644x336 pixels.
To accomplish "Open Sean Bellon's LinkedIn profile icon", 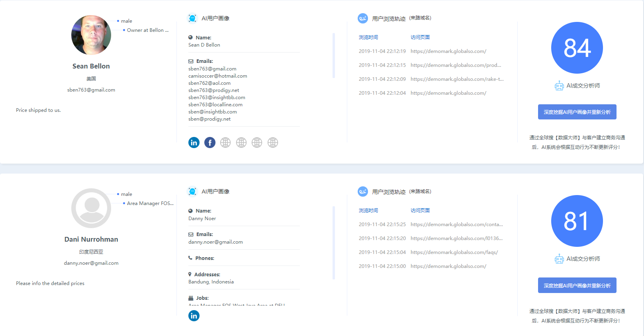I will pyautogui.click(x=194, y=143).
